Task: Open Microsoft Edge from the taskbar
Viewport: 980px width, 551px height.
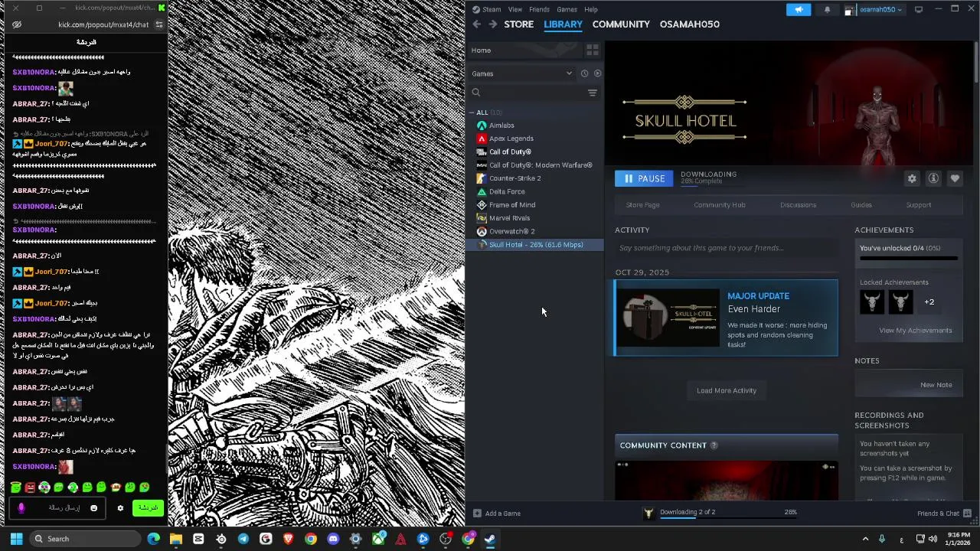Action: pyautogui.click(x=154, y=539)
